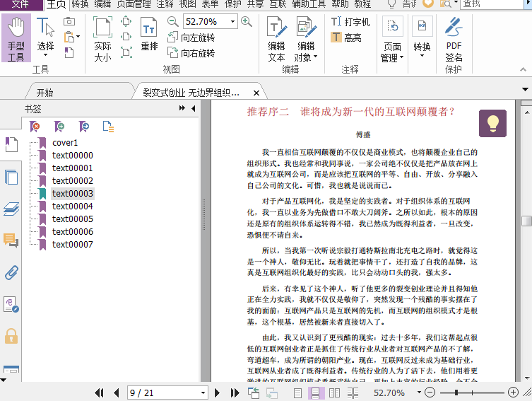The image size is (532, 401).
Task: Go to the last page
Action: click(x=235, y=393)
